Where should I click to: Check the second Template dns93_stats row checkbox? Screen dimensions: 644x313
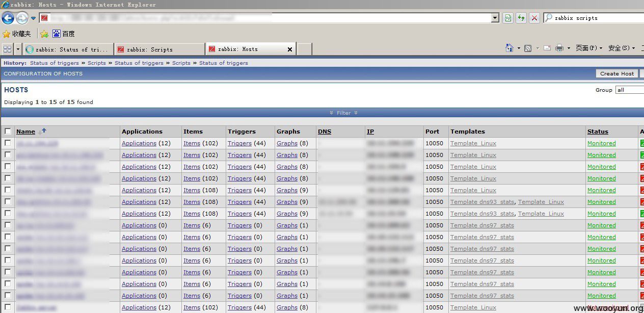(x=8, y=213)
